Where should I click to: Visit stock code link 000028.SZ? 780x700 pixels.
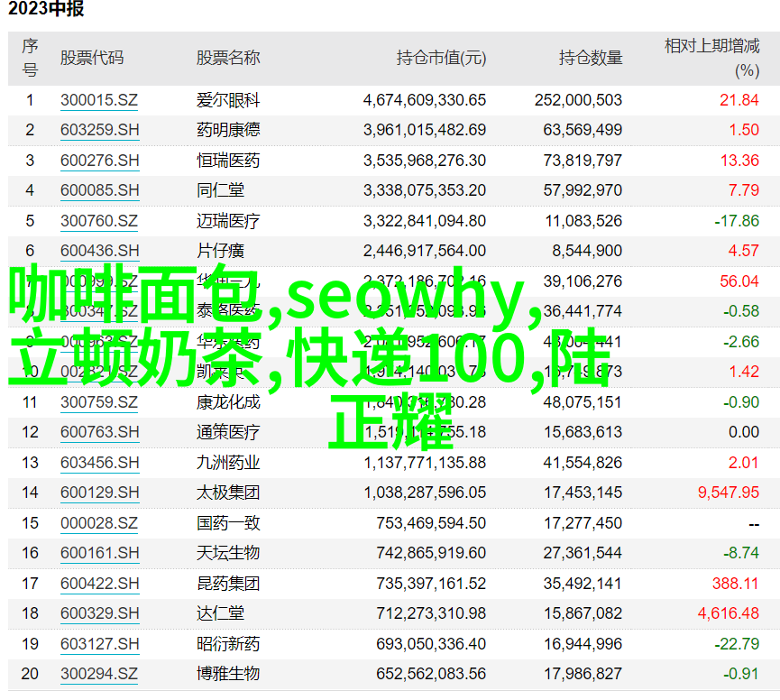pos(99,523)
